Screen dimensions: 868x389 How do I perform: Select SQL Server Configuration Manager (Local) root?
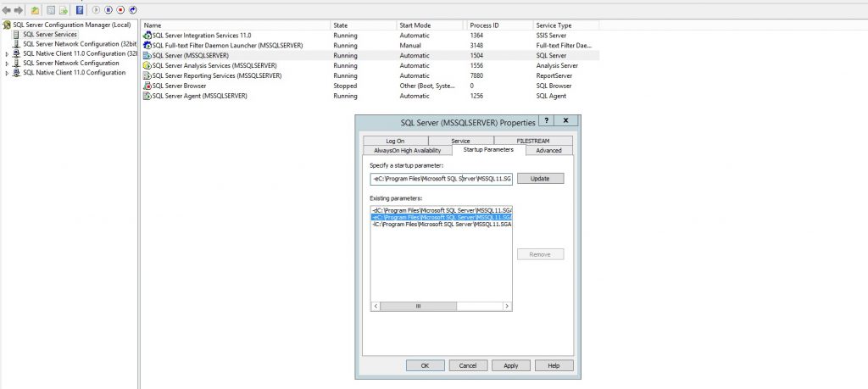coord(72,25)
